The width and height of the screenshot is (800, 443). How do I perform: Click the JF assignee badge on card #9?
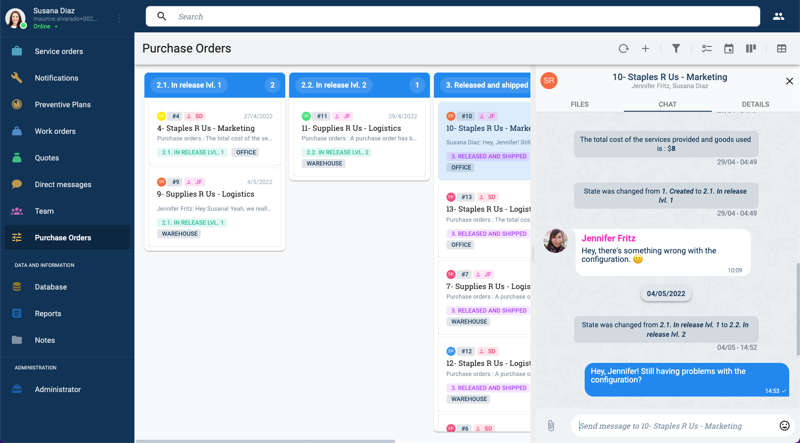tap(194, 182)
